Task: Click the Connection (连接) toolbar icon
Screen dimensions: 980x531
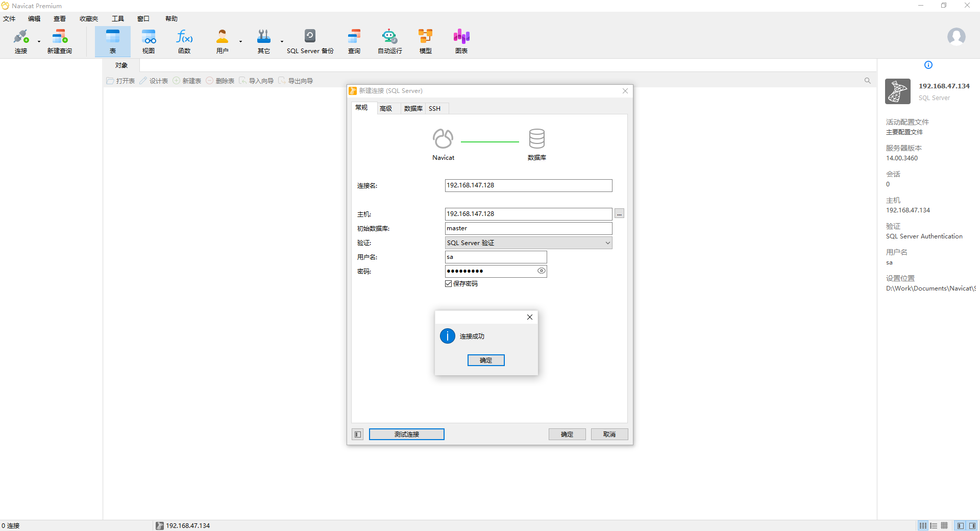Action: (x=21, y=41)
